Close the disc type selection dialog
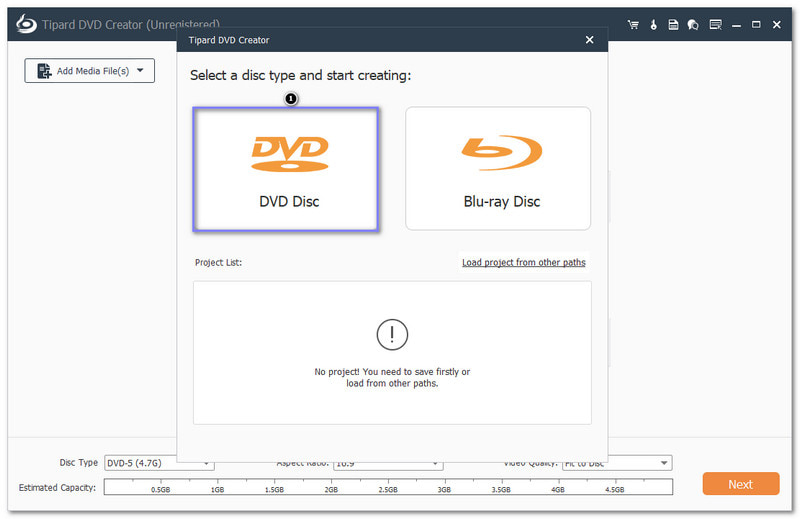This screenshot has height=519, width=800. click(x=589, y=39)
